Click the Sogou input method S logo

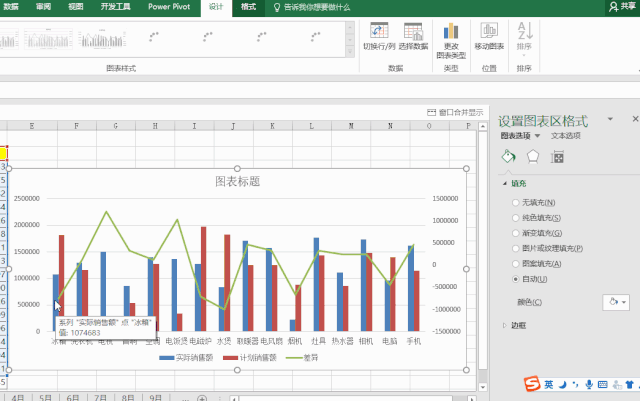click(532, 384)
